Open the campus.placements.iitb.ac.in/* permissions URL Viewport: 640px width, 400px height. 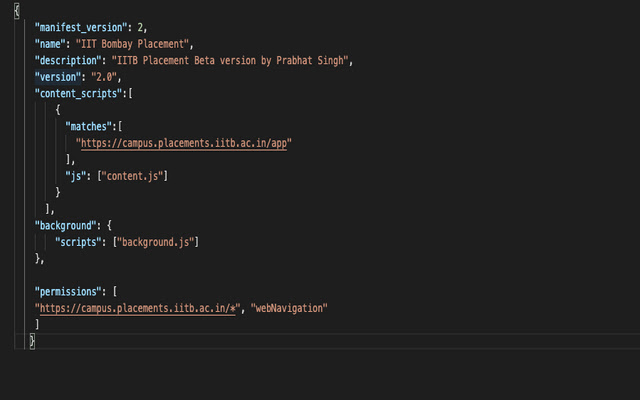(x=136, y=308)
